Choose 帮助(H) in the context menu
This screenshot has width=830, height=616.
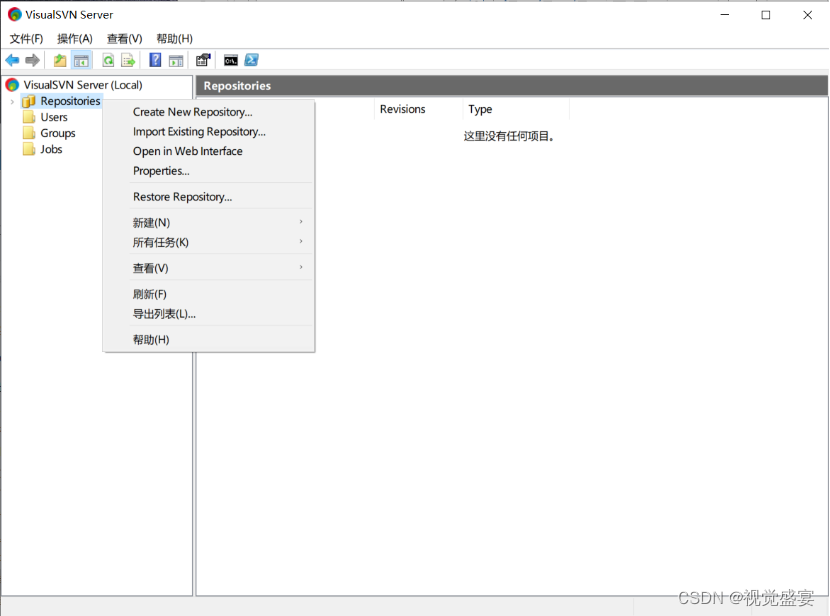pyautogui.click(x=209, y=339)
